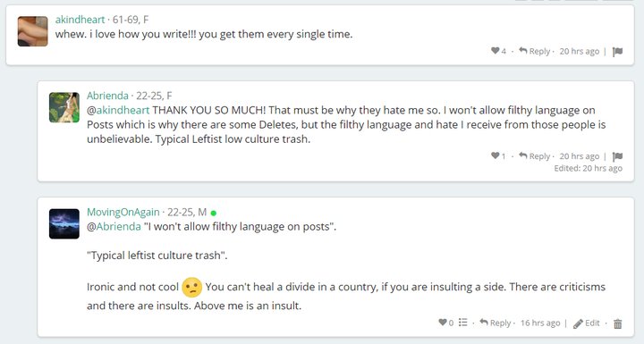Open MovingOnAgain's profile via the username
Image resolution: width=644 pixels, height=344 pixels.
coord(123,212)
